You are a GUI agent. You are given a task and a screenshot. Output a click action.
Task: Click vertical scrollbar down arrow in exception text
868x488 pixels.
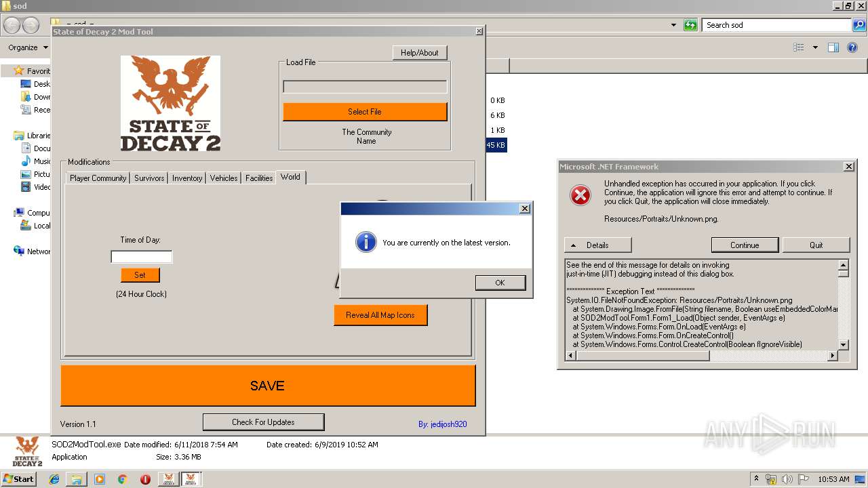[x=844, y=345]
